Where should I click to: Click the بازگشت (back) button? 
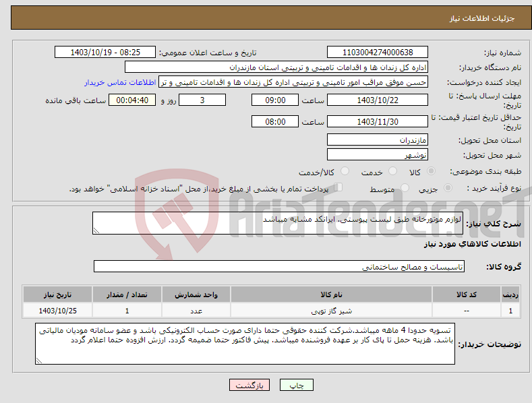pos(249,385)
